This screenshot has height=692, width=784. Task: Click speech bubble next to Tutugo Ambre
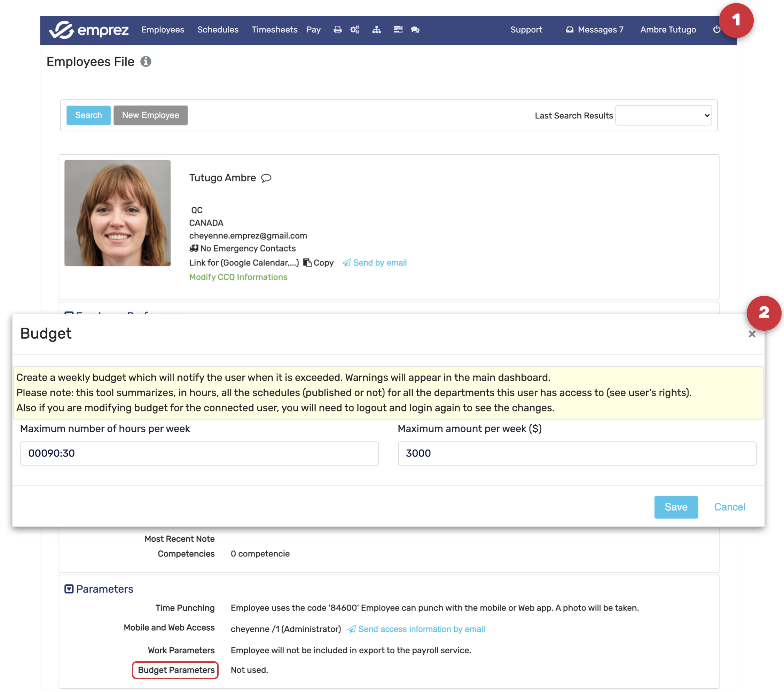click(266, 178)
